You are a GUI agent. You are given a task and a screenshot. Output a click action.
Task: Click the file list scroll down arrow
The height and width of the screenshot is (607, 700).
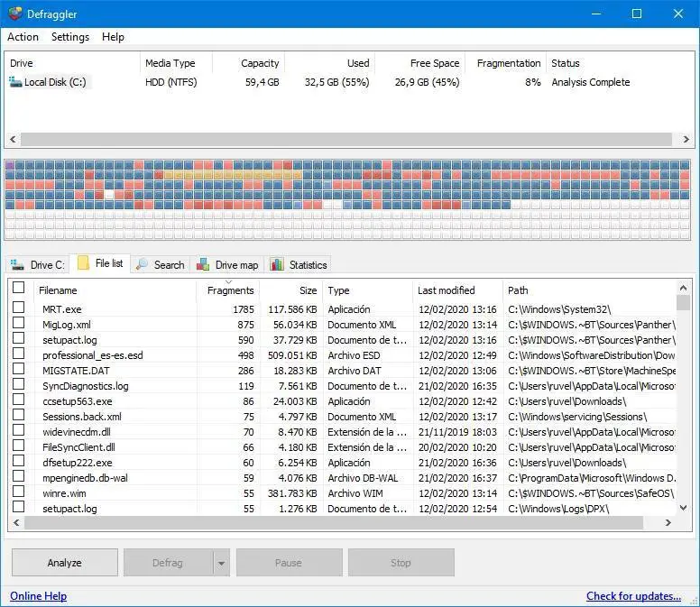click(x=683, y=508)
